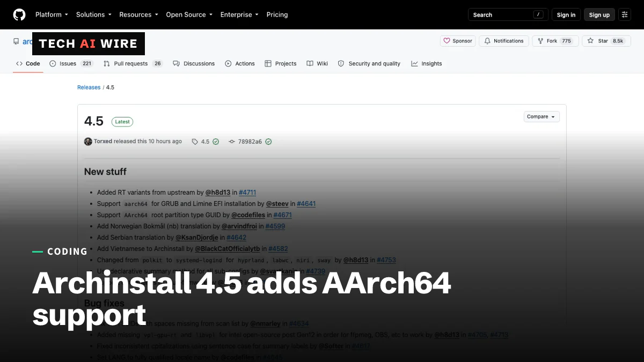Screen dimensions: 644x362
Task: Open the Security and quality tab
Action: tap(369, 63)
